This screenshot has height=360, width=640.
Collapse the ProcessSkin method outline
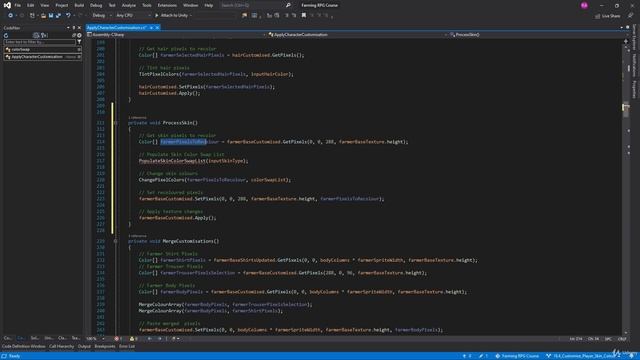116,123
